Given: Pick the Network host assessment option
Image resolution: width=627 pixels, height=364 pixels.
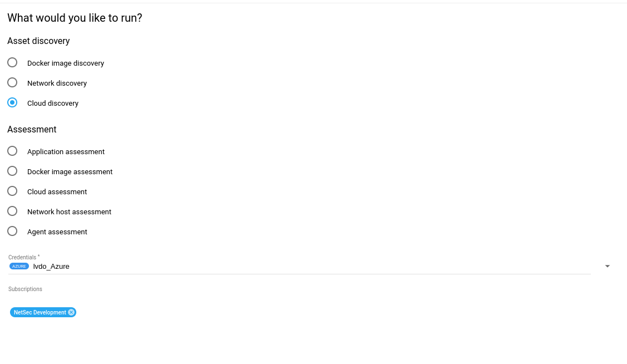Looking at the screenshot, I should pos(12,211).
